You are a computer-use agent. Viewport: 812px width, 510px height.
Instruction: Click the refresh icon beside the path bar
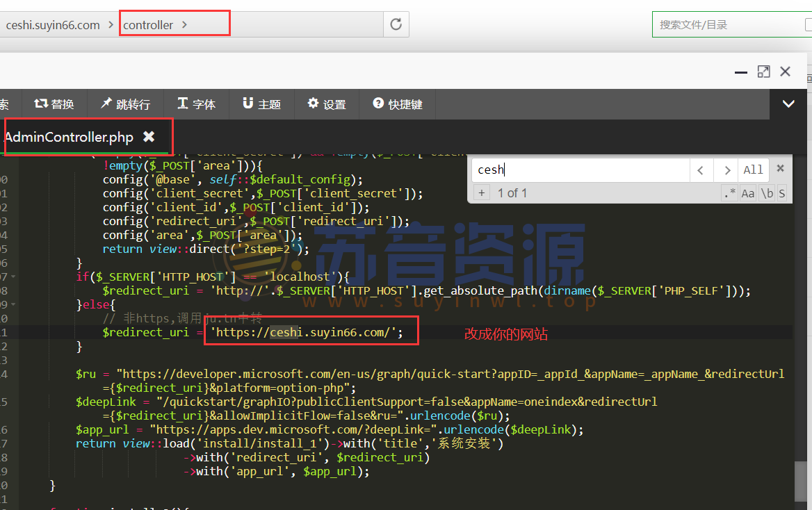coord(396,24)
